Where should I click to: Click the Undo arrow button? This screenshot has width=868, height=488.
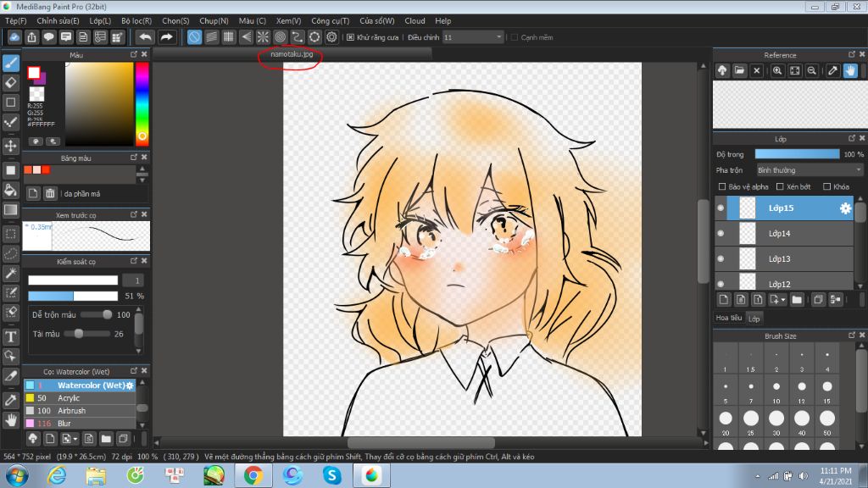click(145, 37)
